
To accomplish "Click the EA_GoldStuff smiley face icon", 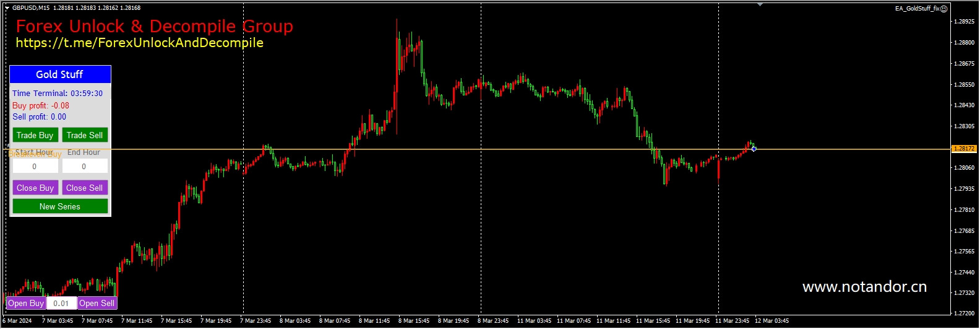I will pyautogui.click(x=944, y=9).
